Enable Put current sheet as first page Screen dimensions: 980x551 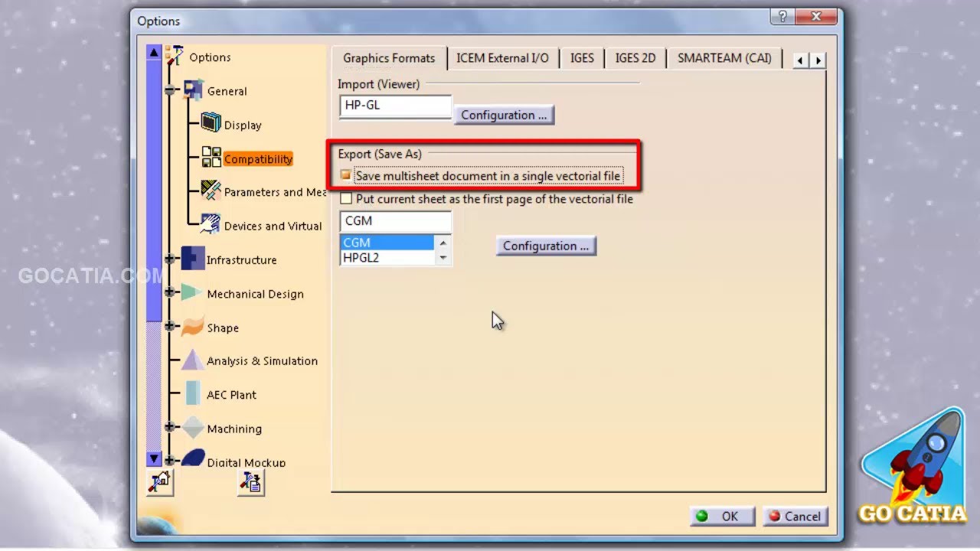point(346,199)
